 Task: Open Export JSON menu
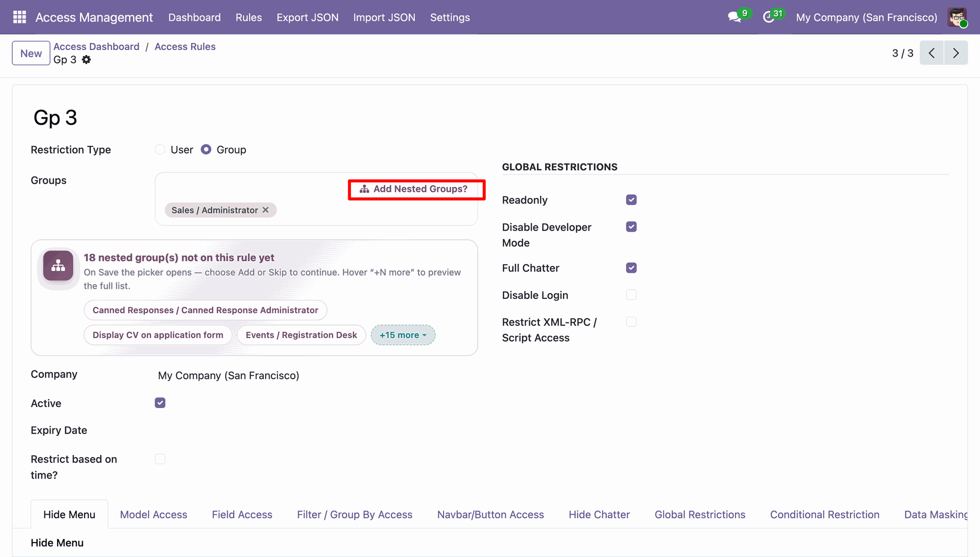point(308,17)
